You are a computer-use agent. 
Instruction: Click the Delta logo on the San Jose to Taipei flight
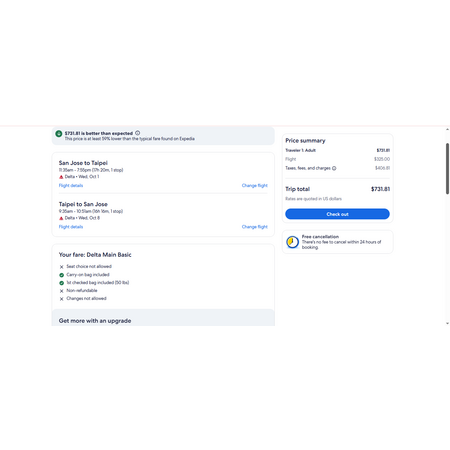(61, 177)
